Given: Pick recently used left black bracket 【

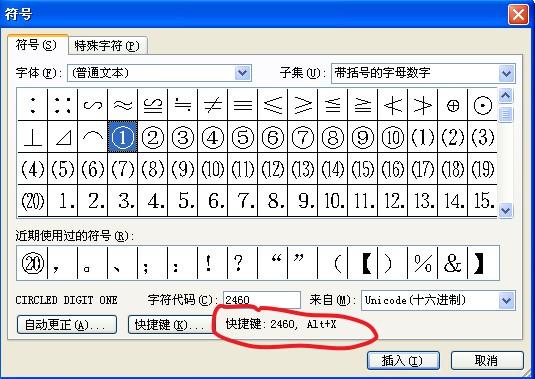Looking at the screenshot, I should 362,263.
